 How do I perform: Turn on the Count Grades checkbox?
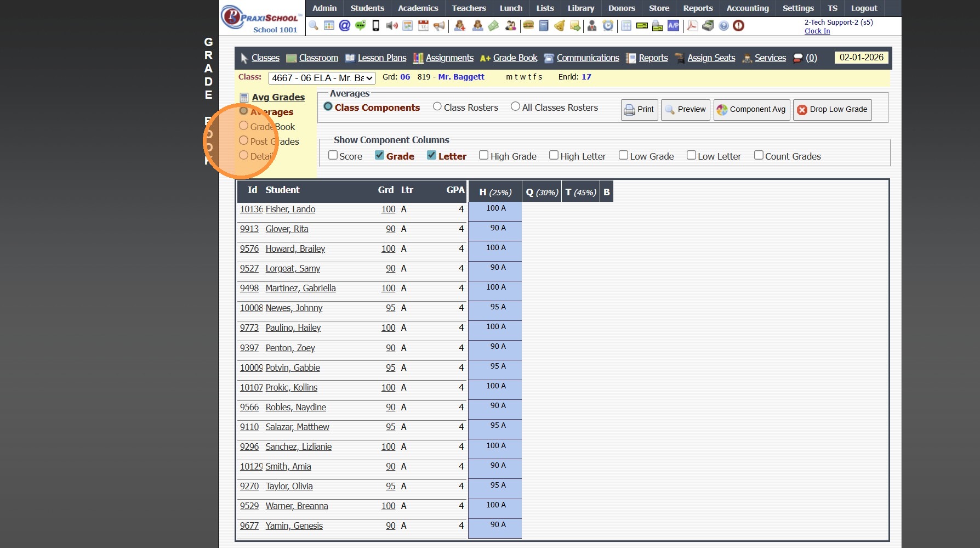click(759, 156)
